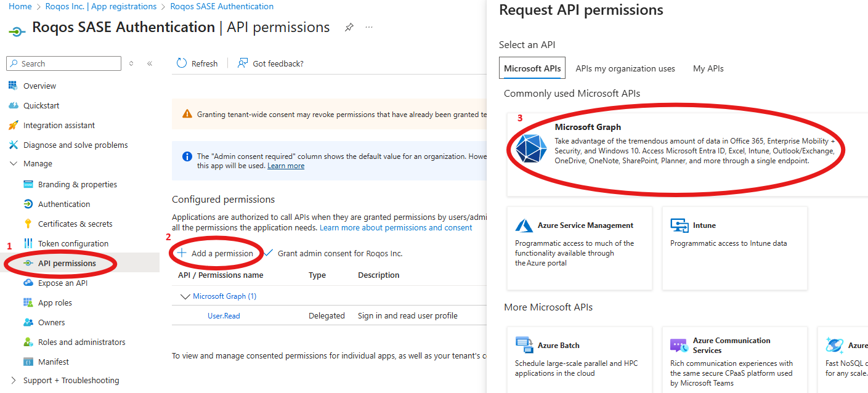Click the Expose an API cloud icon
Image resolution: width=868 pixels, height=393 pixels.
[x=28, y=283]
